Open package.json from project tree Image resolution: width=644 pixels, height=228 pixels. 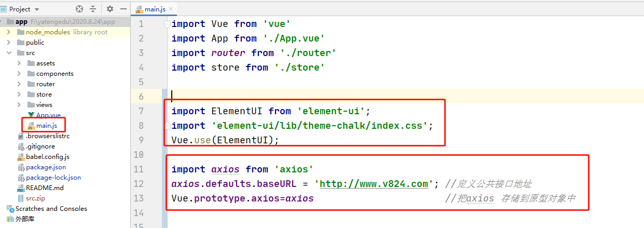pyautogui.click(x=46, y=167)
